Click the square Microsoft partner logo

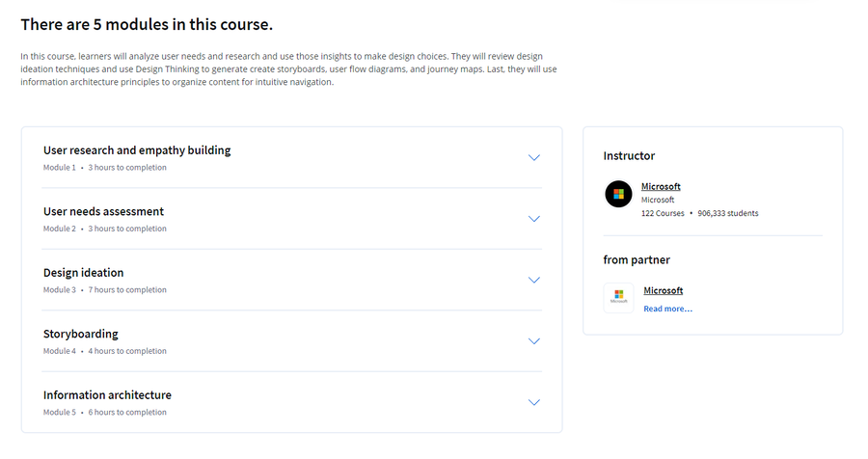click(618, 298)
